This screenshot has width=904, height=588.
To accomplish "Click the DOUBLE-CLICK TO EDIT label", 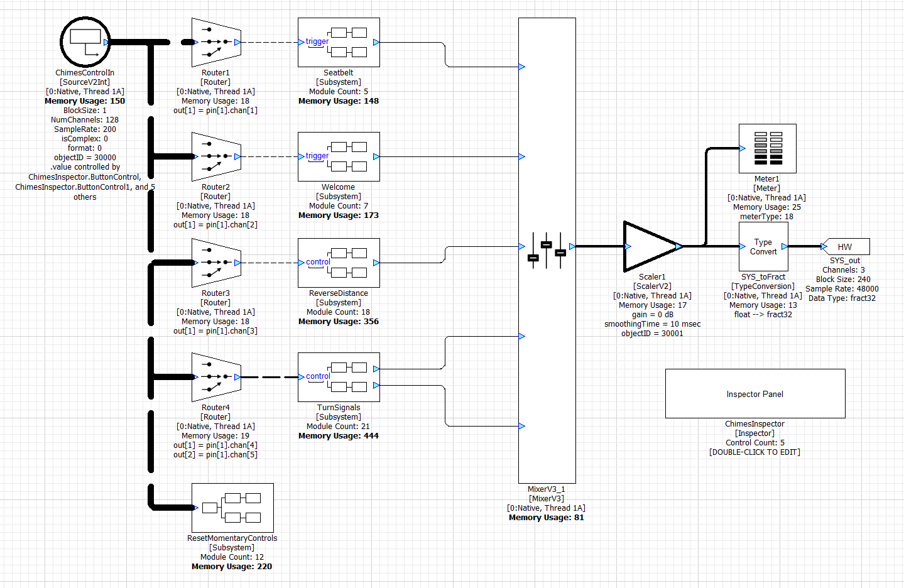I will click(754, 452).
